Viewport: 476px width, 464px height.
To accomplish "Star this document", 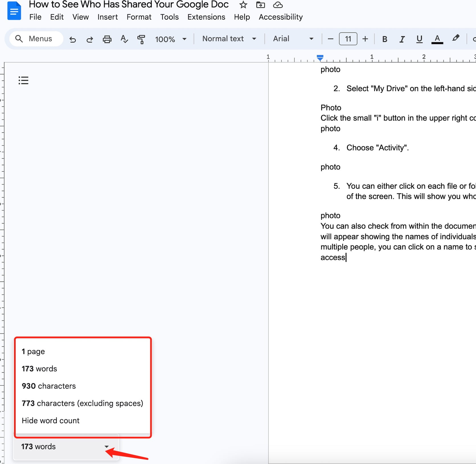I will pyautogui.click(x=243, y=5).
